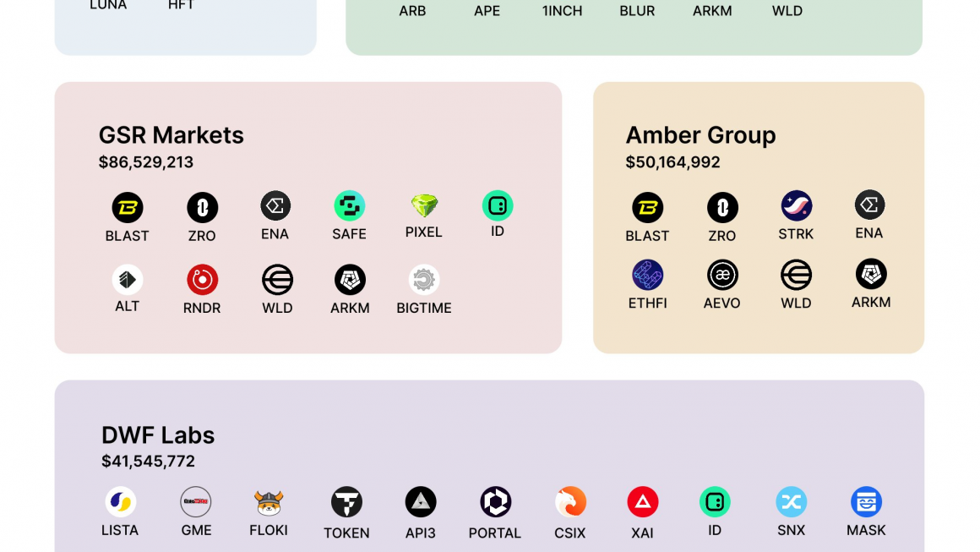Select the ALT token icon
Viewport: 980px width, 552px height.
(x=127, y=280)
